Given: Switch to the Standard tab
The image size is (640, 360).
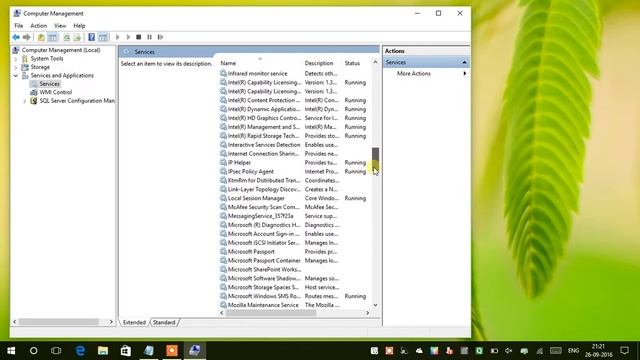Looking at the screenshot, I should (x=164, y=322).
